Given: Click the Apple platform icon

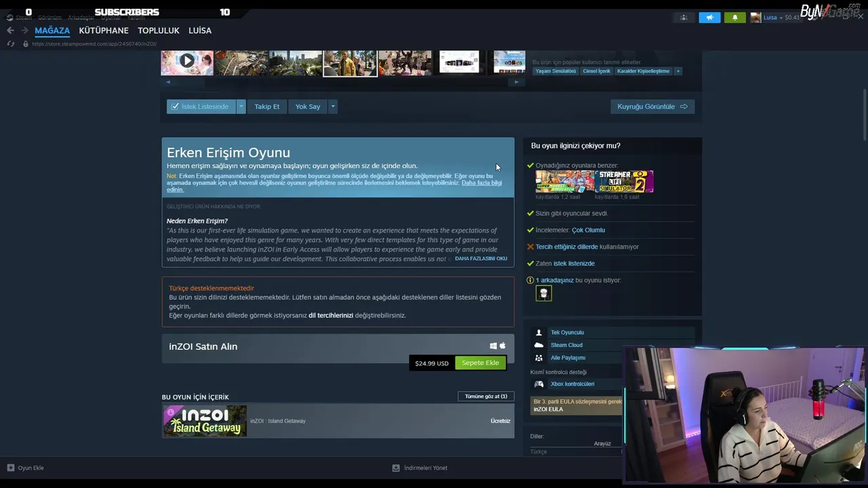Looking at the screenshot, I should click(x=502, y=346).
